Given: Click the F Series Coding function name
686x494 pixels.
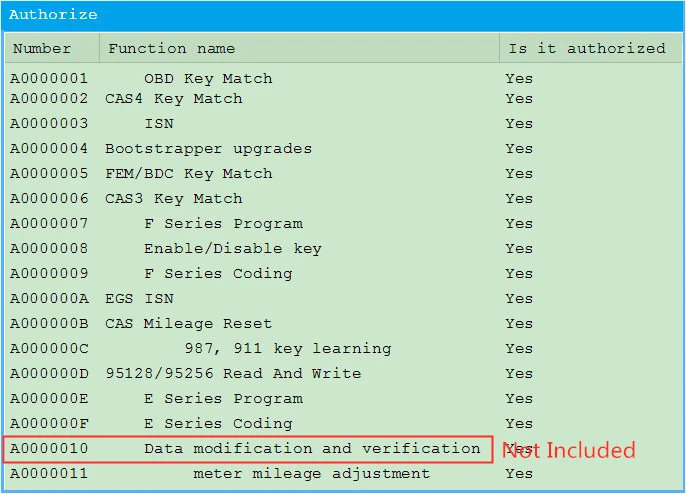Looking at the screenshot, I should click(218, 273).
